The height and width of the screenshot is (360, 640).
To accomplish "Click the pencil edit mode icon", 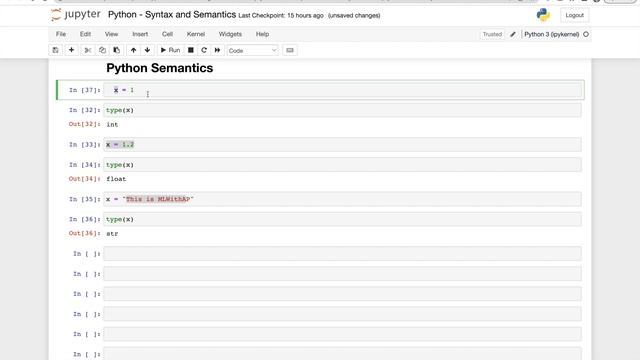I will pos(513,34).
